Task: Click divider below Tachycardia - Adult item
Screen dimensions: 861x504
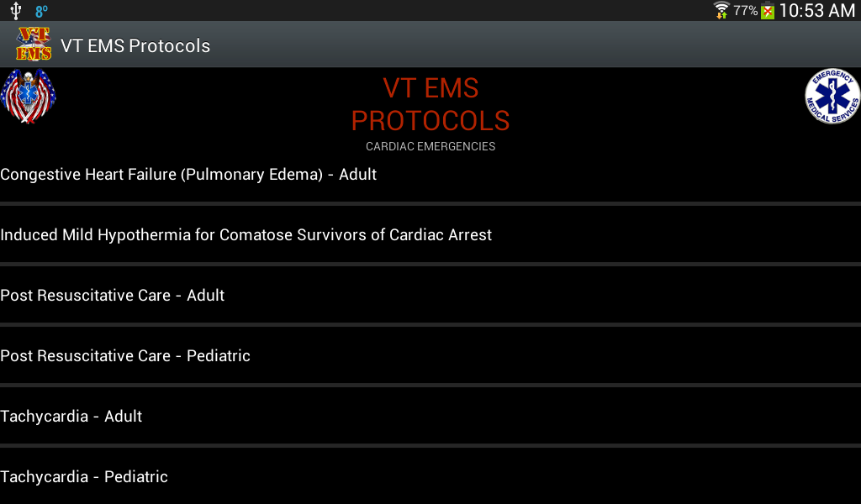Action: point(430,445)
